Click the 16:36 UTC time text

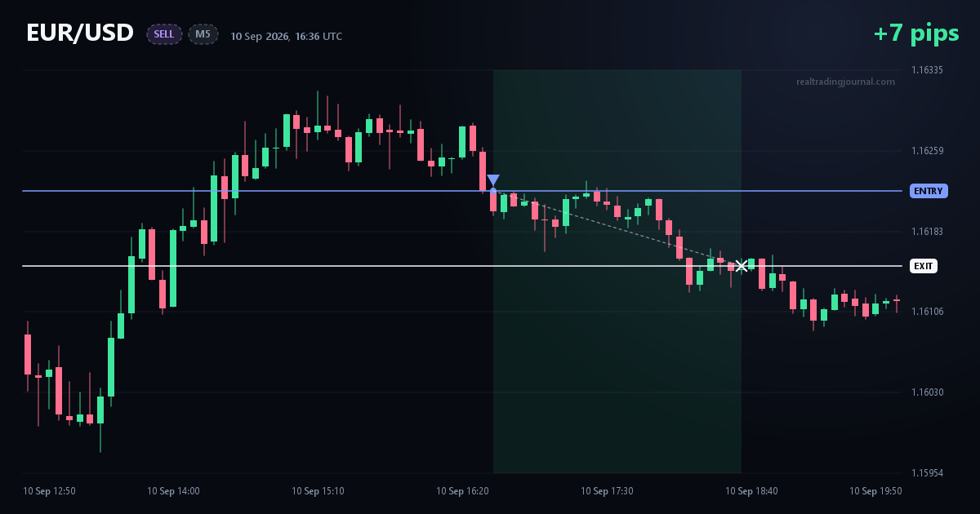[x=319, y=37]
